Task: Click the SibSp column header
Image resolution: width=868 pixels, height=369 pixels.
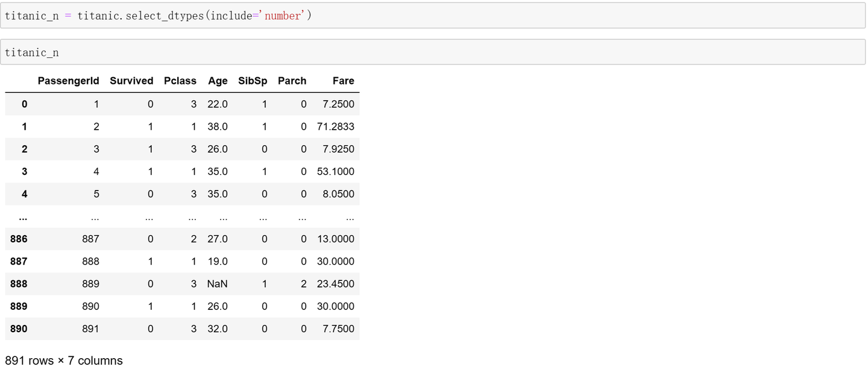Action: (253, 81)
